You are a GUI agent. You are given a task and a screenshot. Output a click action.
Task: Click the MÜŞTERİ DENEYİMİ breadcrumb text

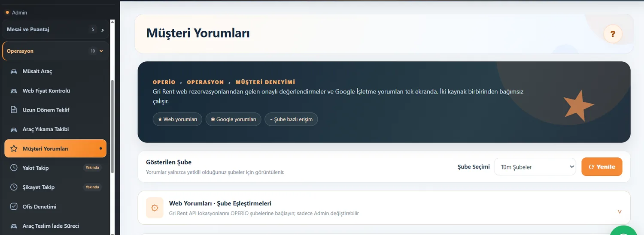(x=265, y=82)
